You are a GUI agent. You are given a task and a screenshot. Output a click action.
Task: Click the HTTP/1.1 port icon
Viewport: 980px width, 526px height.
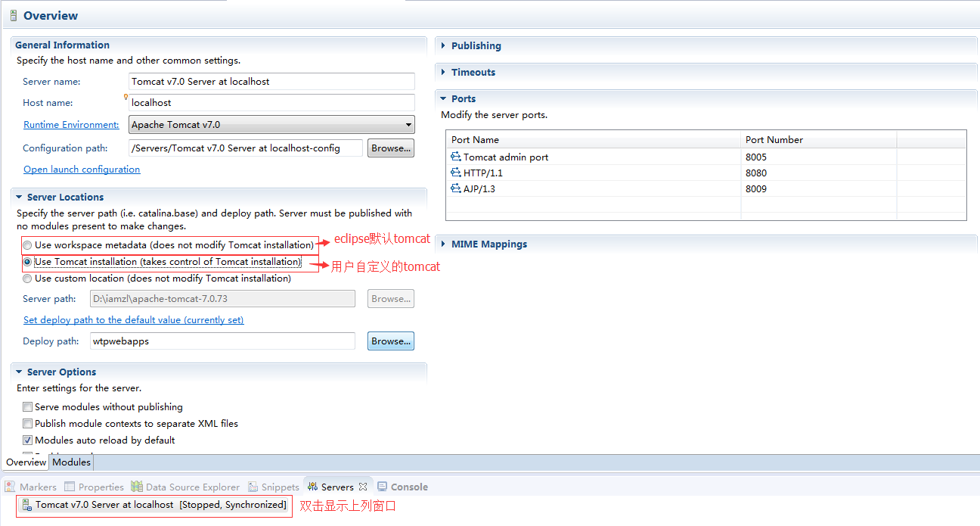456,173
